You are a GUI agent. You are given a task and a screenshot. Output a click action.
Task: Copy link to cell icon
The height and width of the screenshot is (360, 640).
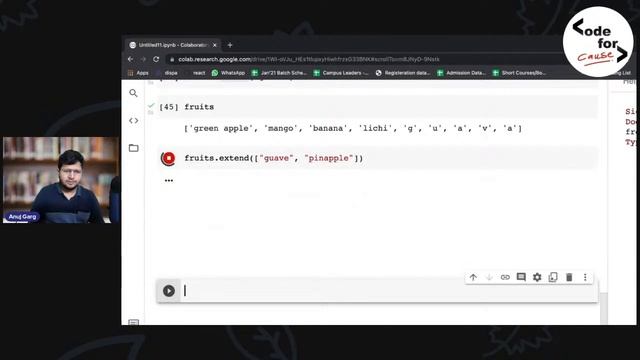tap(505, 277)
